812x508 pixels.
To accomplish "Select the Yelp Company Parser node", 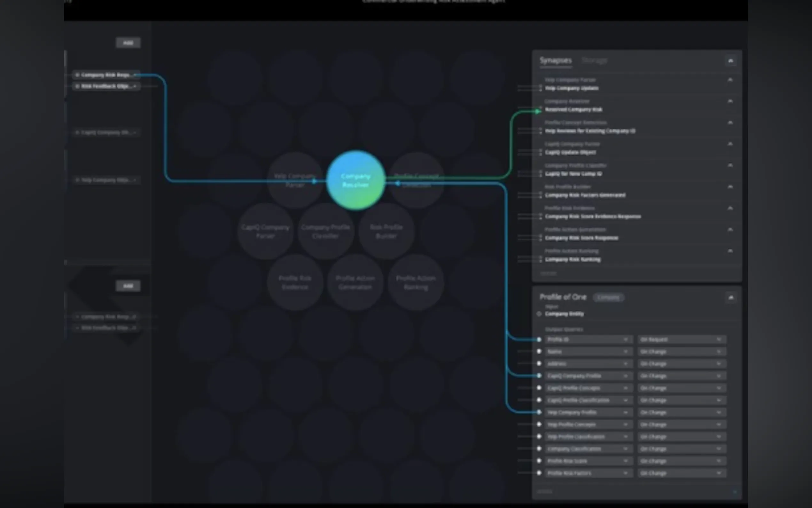I will pos(295,180).
